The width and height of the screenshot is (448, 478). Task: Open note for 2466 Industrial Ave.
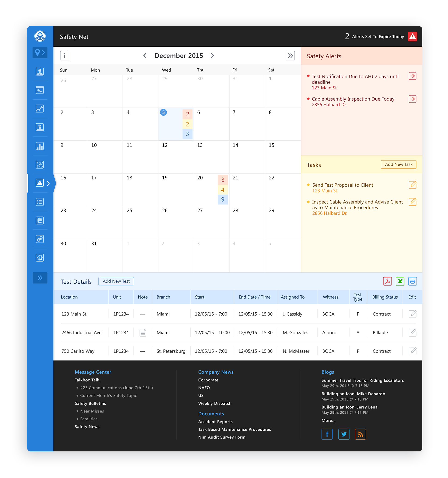(x=143, y=332)
